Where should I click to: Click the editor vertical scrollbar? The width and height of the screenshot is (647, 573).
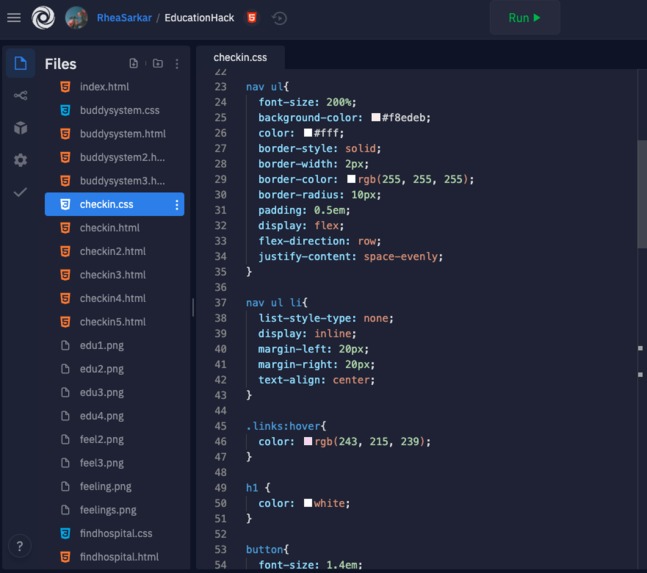pos(642,194)
